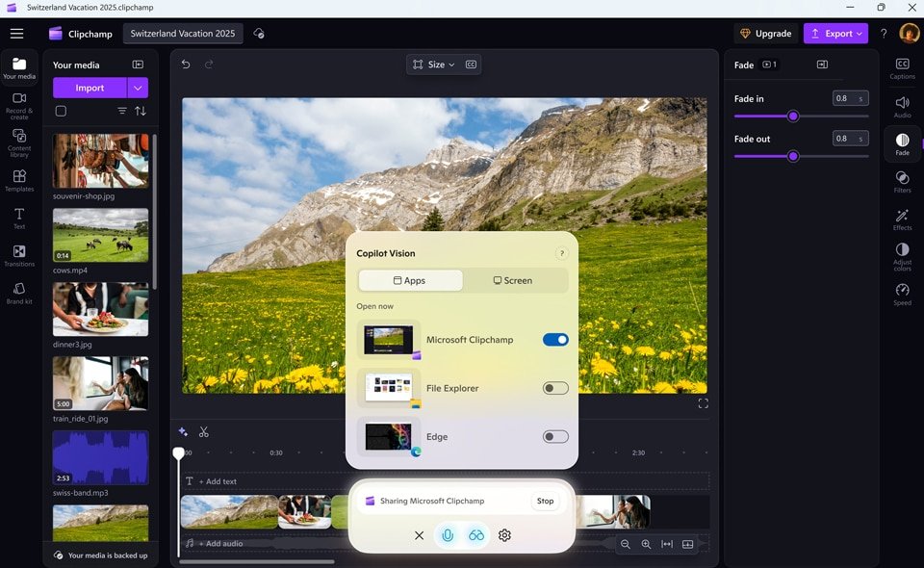Image resolution: width=924 pixels, height=568 pixels.
Task: Open the user profile avatar
Action: coord(909,34)
